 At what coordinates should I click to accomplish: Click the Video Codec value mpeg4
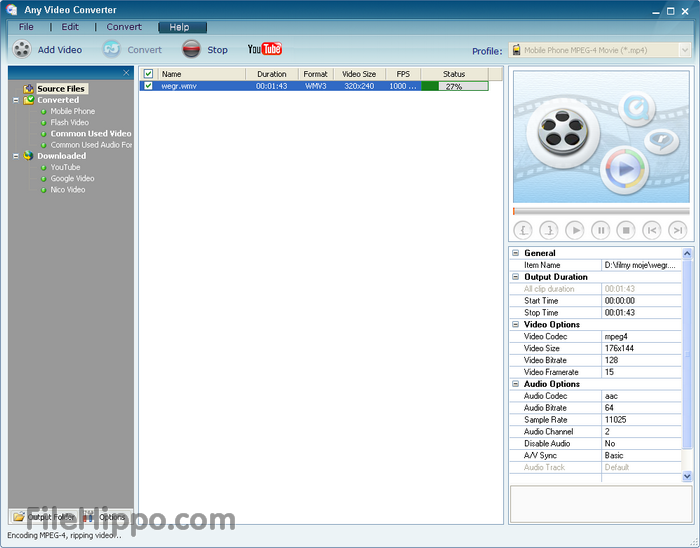tap(616, 336)
